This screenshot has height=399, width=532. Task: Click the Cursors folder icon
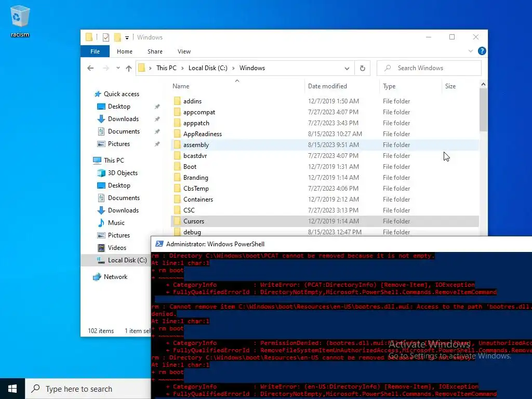click(177, 221)
